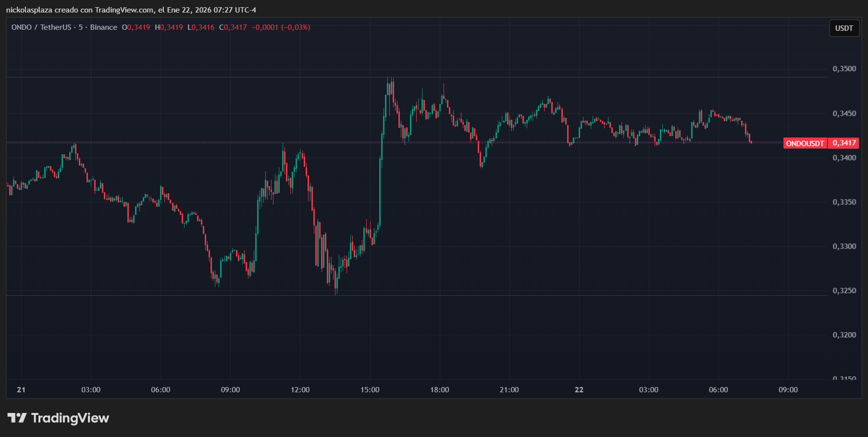Image resolution: width=868 pixels, height=437 pixels.
Task: Select the 15:00 time axis marker
Action: click(x=370, y=390)
